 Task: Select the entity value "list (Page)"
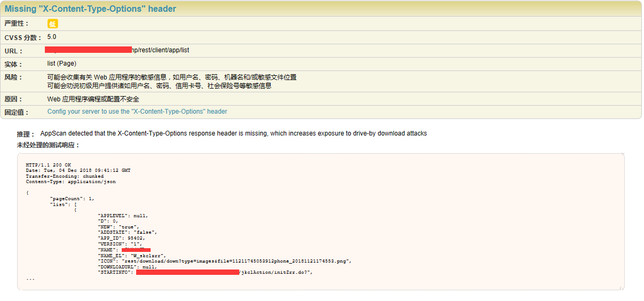61,64
